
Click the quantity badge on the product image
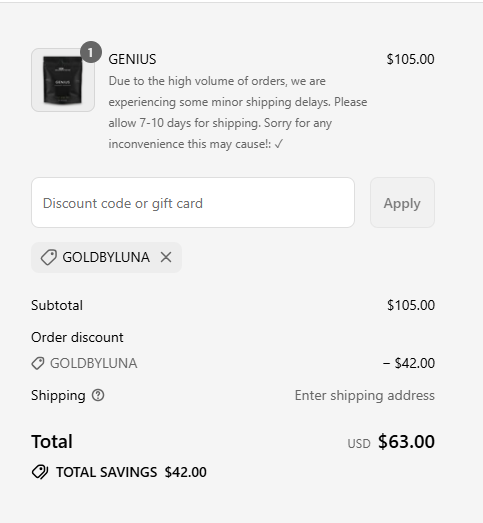point(91,52)
